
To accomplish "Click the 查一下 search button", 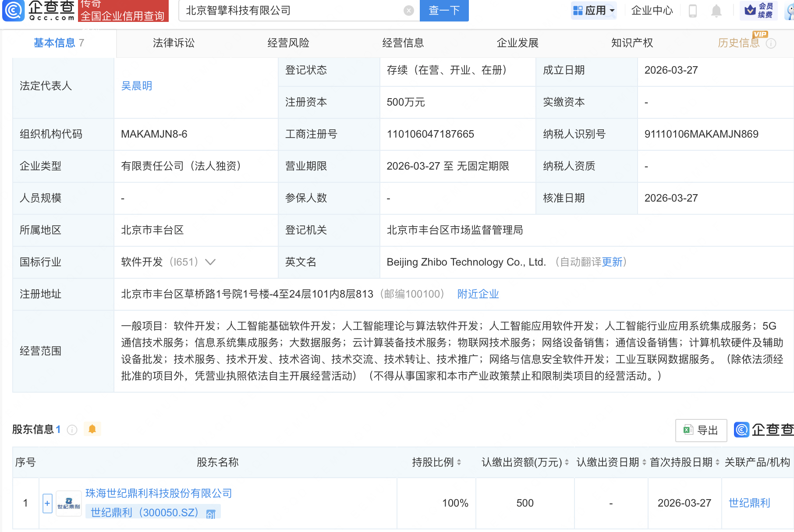I will [444, 11].
